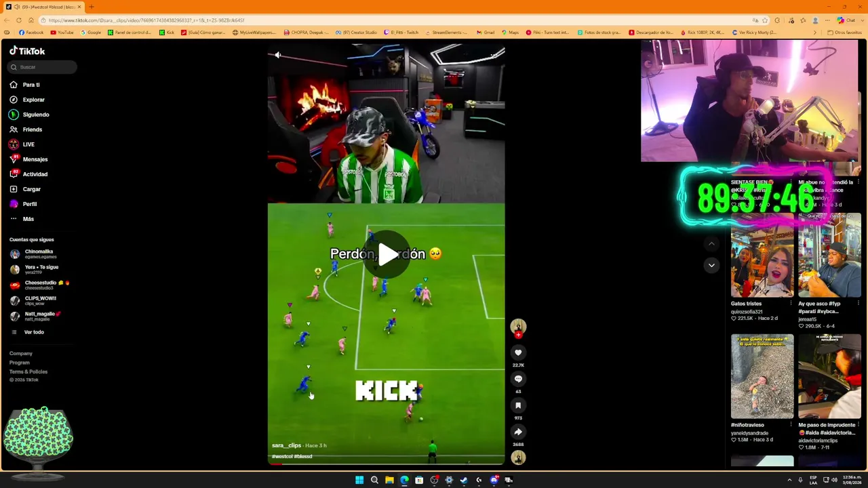
Task: Open the Cheesestudio followed account
Action: tap(41, 285)
